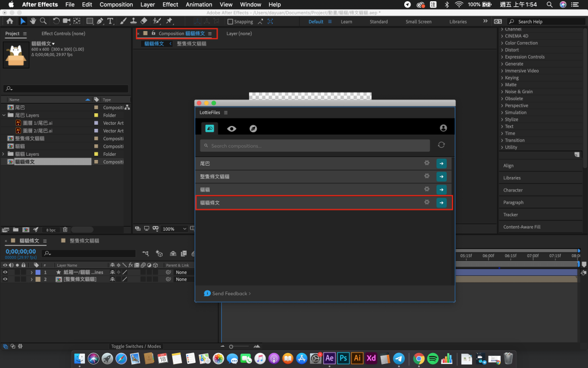Hide layer 2 整隻條文貓貓 eye toggle

coord(5,279)
